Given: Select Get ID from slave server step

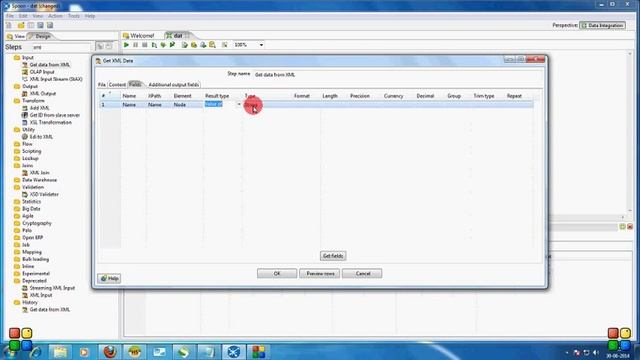Looking at the screenshot, I should [x=55, y=115].
